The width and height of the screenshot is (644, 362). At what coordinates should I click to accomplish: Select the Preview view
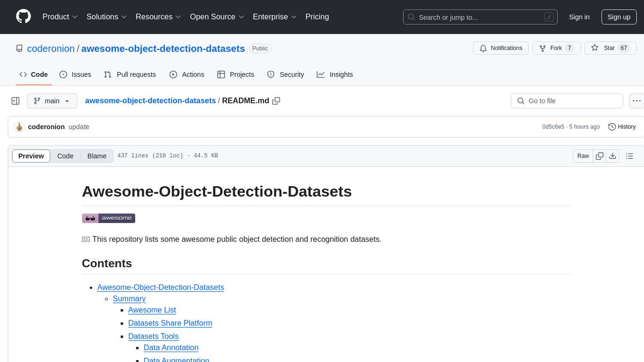tap(31, 156)
